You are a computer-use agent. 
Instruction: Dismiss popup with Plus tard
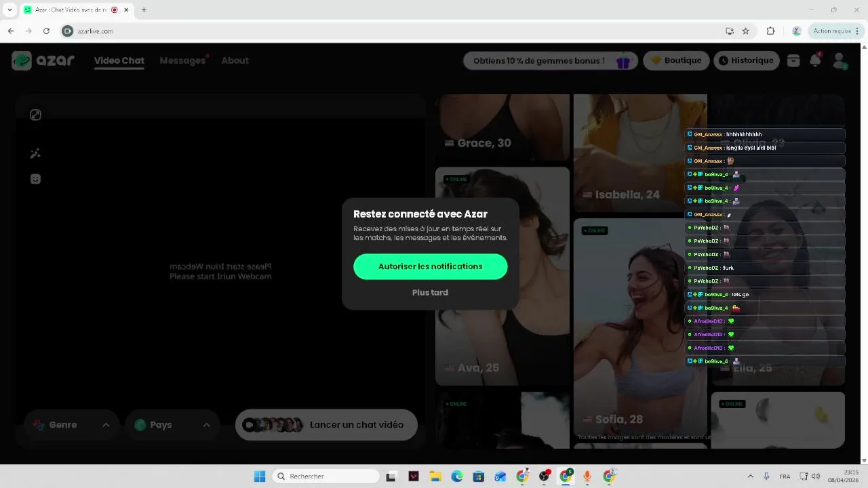tap(430, 292)
